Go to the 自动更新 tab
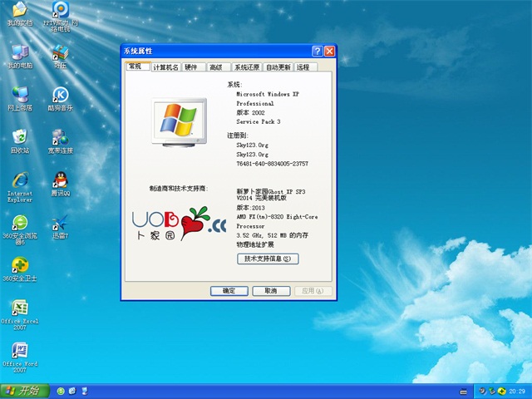 coord(278,67)
